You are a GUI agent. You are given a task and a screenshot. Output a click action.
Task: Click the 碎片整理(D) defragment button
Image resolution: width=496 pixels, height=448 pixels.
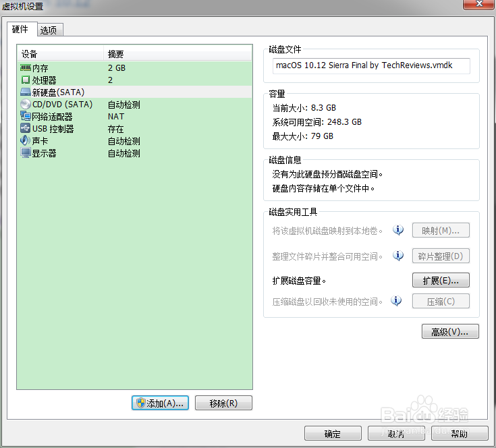(x=441, y=256)
